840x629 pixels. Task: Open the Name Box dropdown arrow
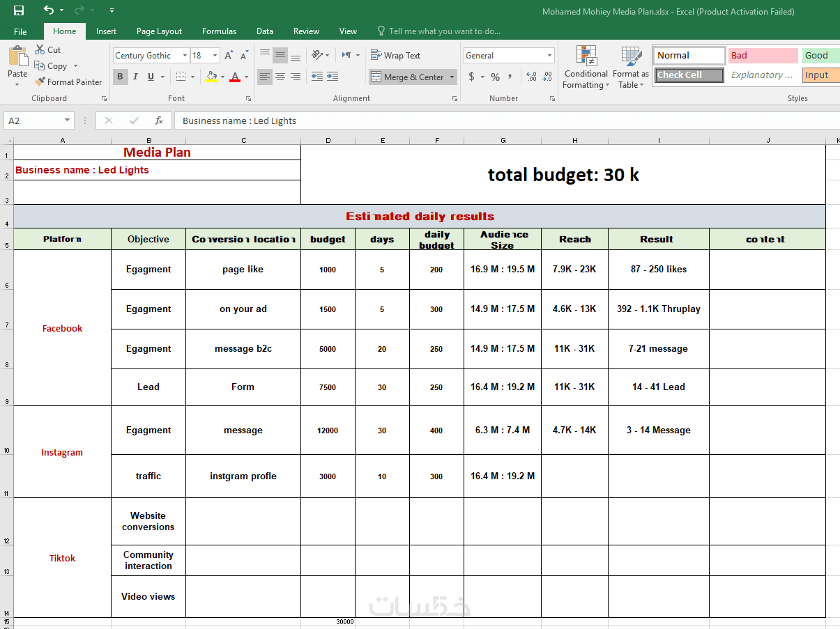point(67,121)
